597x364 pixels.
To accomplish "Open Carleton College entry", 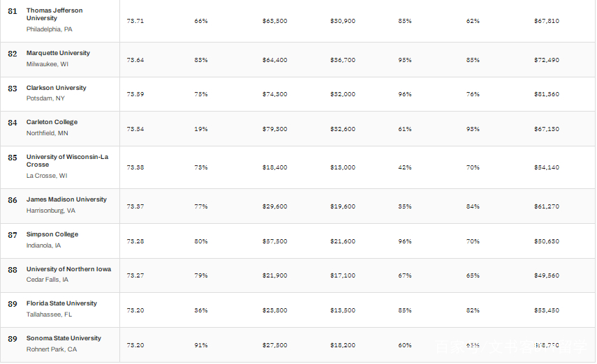I will (x=52, y=122).
